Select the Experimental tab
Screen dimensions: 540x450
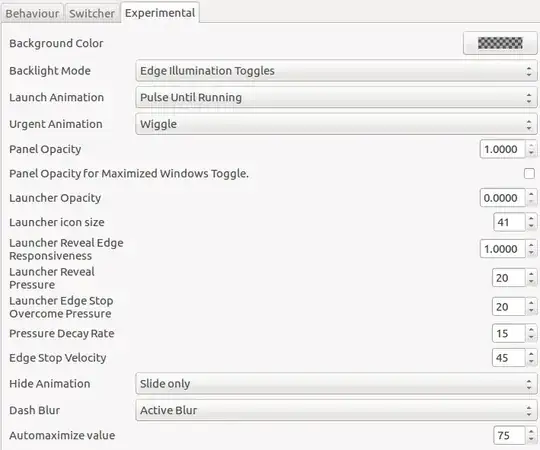[160, 13]
